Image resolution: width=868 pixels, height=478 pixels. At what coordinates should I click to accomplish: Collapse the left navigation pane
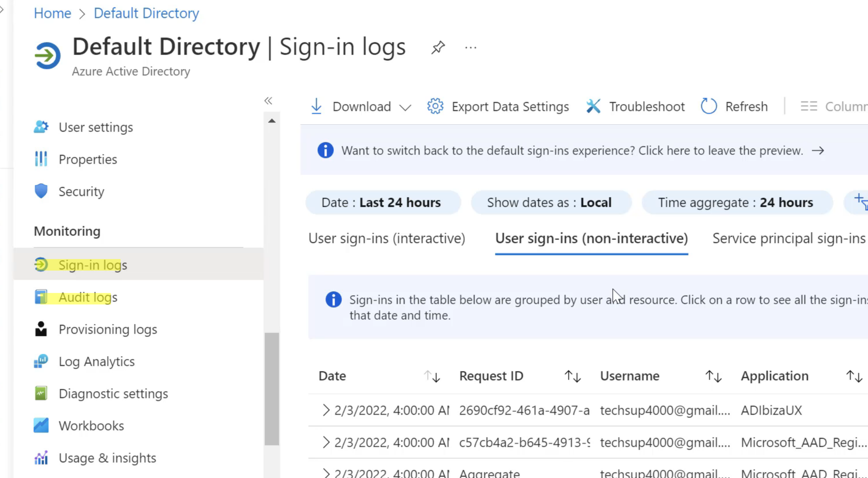(x=268, y=101)
